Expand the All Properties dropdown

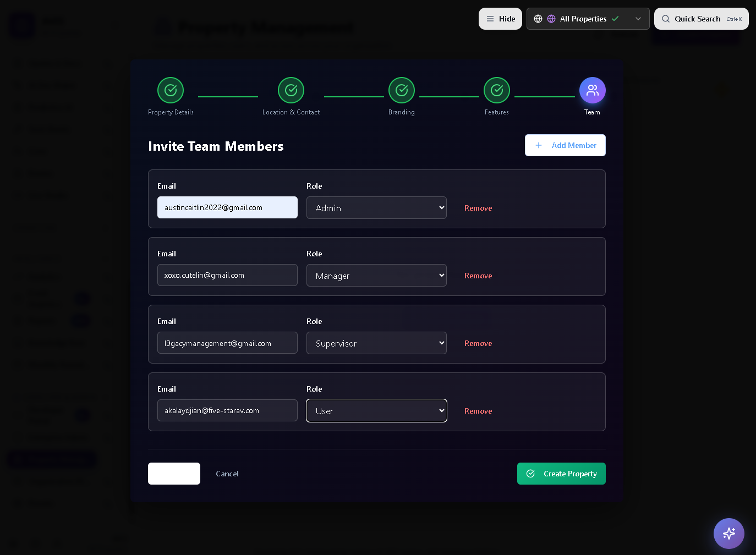[x=588, y=19]
